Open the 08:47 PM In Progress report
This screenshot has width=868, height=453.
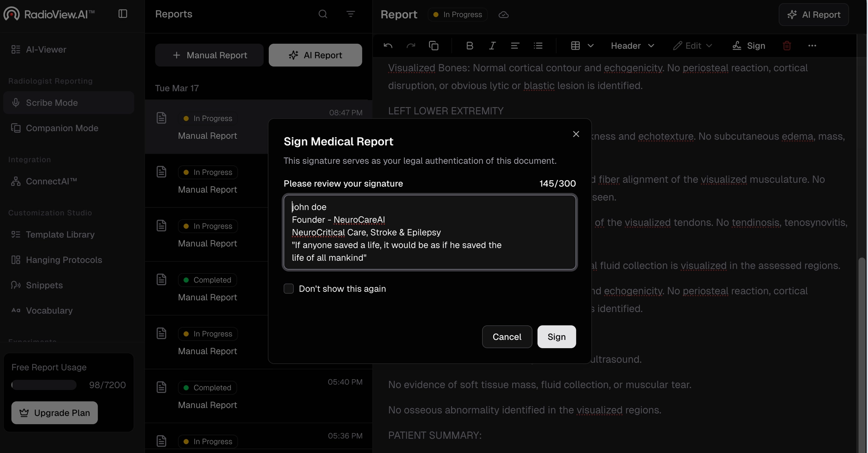point(259,127)
